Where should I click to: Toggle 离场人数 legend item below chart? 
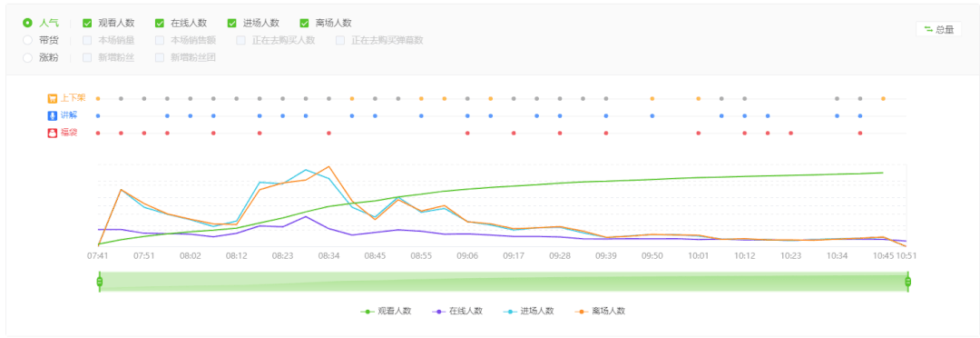click(x=600, y=311)
